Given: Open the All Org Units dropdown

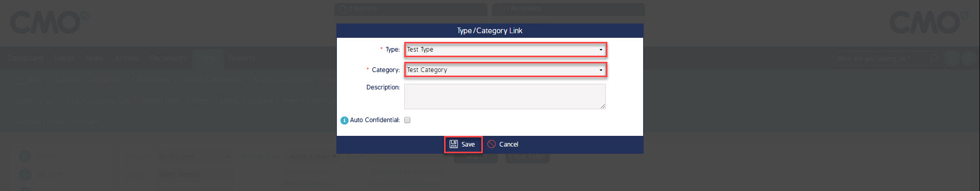Looking at the screenshot, I should click(x=194, y=156).
